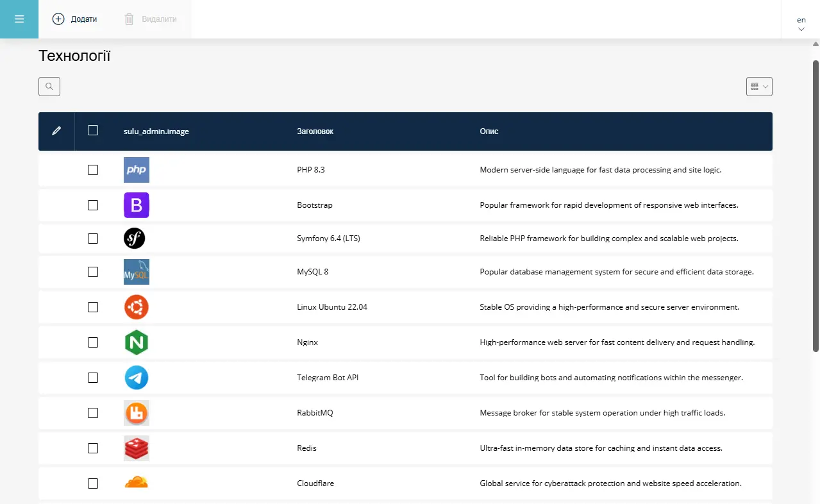Screen dimensions: 820x504
Task: Open the RabbitMQ title cell
Action: coord(315,413)
